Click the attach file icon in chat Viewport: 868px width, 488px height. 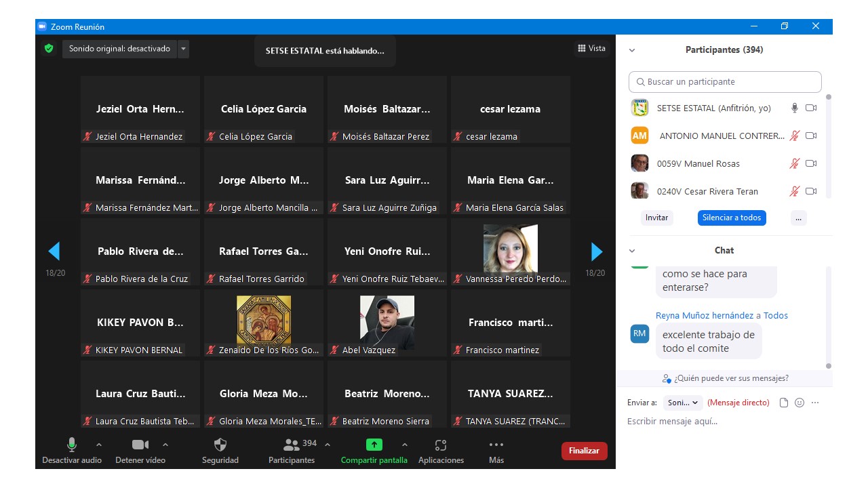point(784,403)
